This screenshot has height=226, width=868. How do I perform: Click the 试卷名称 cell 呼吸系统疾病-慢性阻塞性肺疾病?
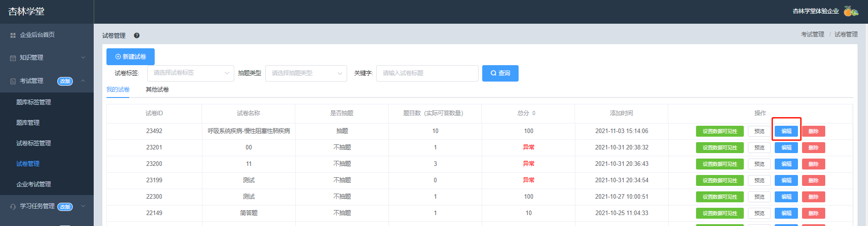pyautogui.click(x=249, y=131)
